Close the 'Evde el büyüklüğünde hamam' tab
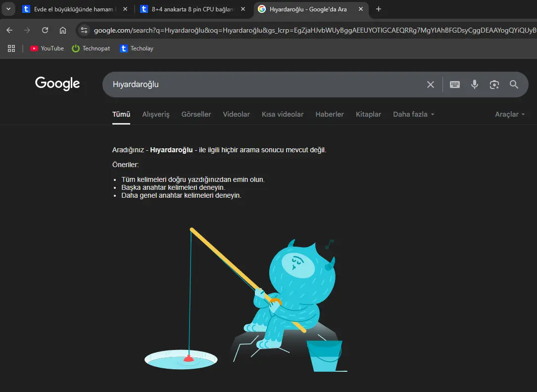The image size is (537, 392). coord(125,9)
